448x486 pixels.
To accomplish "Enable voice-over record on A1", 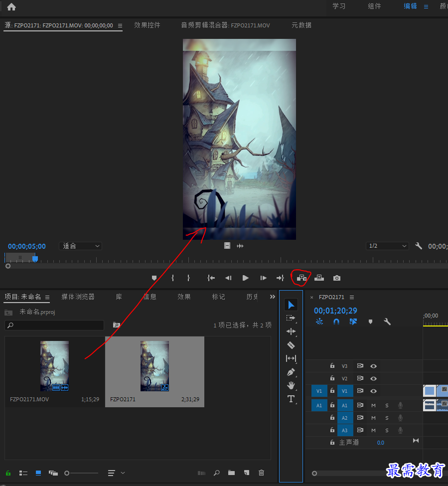I will (x=400, y=405).
